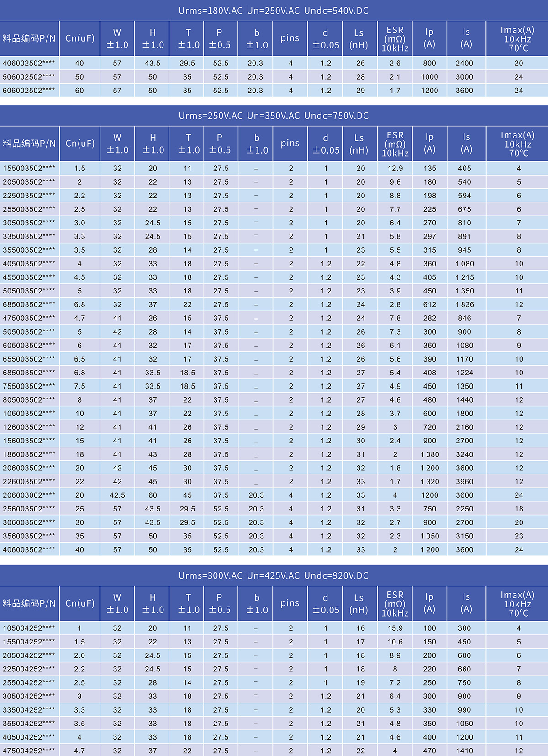Select part number 105004252****
This screenshot has width=548, height=756.
tap(29, 628)
